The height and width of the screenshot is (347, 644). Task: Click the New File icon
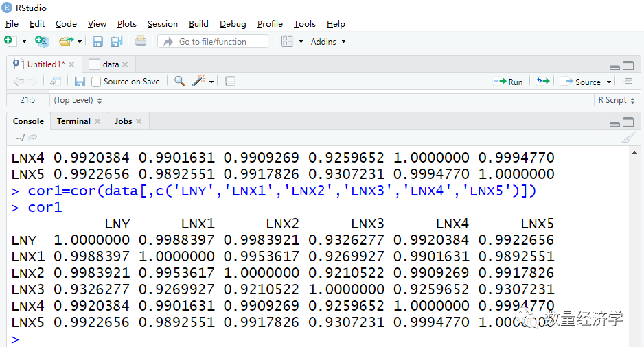(10, 41)
